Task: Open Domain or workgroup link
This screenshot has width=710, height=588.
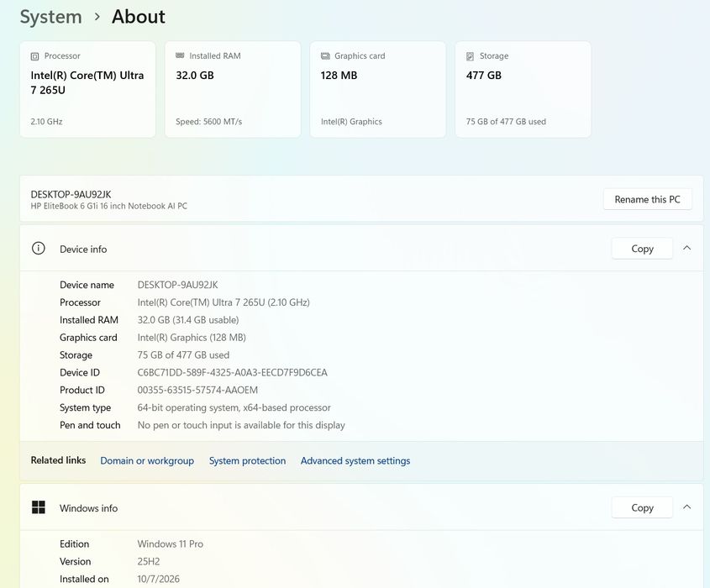Action: coord(147,461)
